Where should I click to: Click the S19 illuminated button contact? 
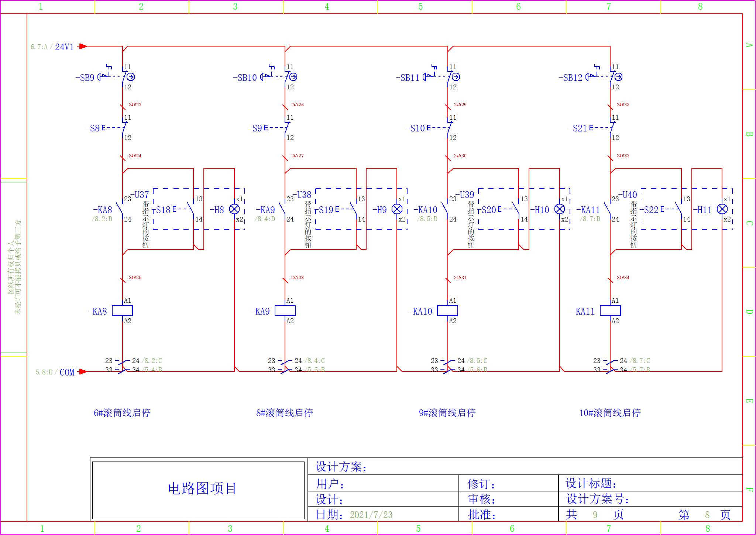click(354, 209)
